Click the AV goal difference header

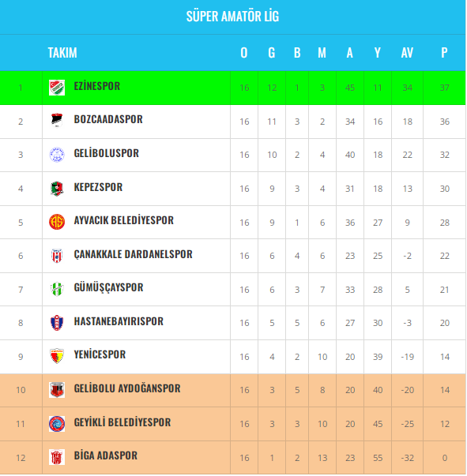coord(407,53)
